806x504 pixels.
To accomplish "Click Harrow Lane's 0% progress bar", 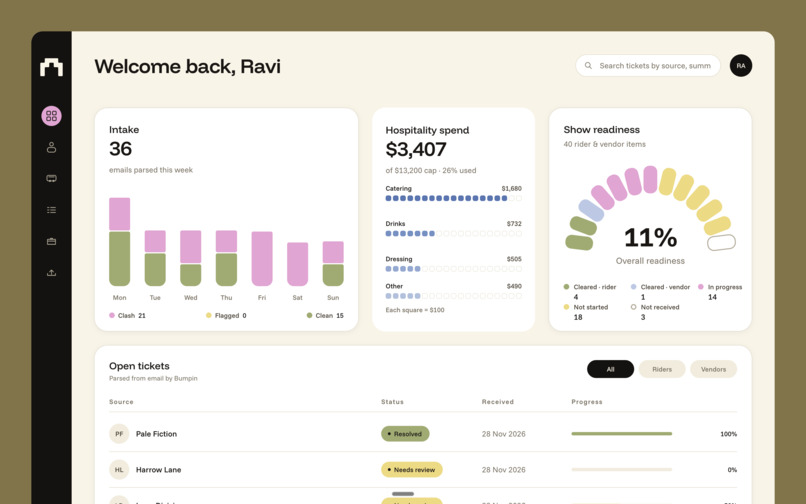I will coord(621,470).
